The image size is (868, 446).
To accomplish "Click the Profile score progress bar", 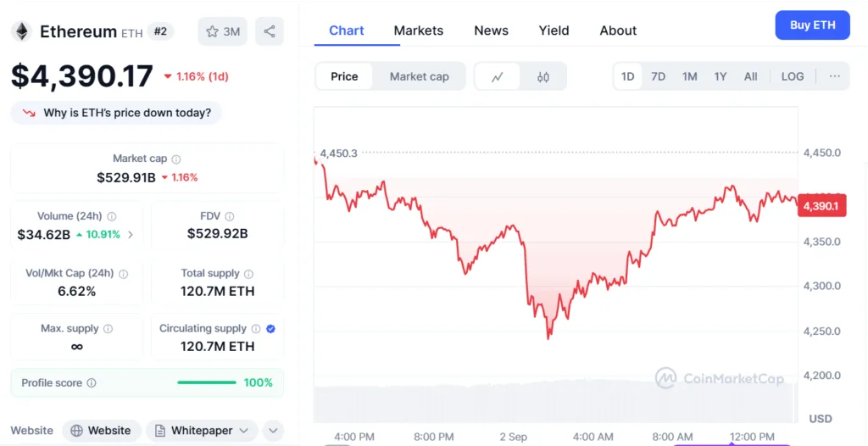I will (x=206, y=382).
